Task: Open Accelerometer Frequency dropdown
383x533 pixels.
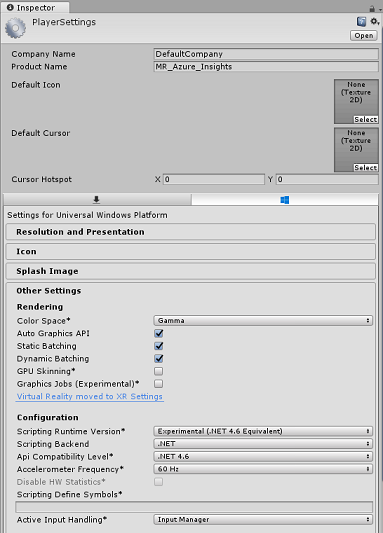Action: pyautogui.click(x=263, y=469)
